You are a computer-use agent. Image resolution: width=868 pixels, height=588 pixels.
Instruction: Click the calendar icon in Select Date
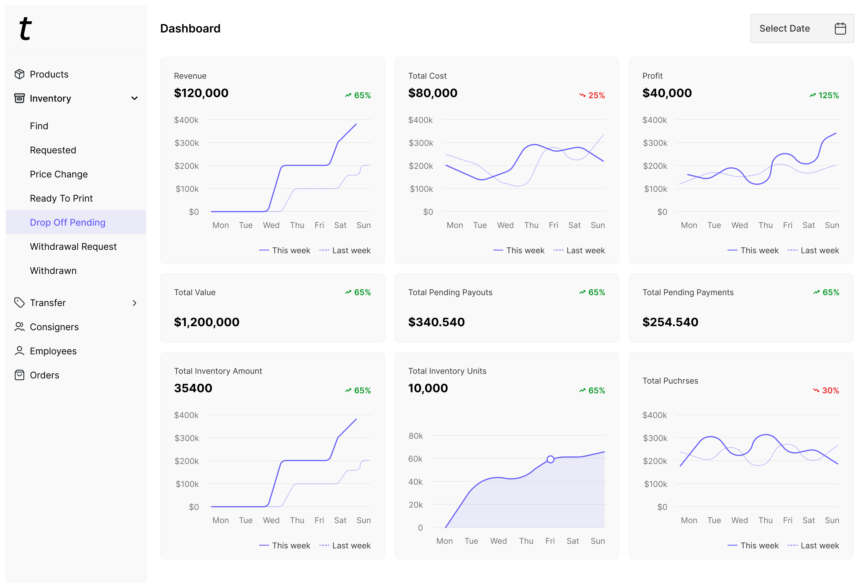click(840, 28)
